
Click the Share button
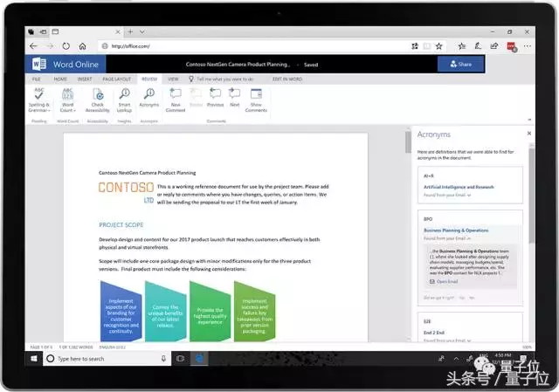[460, 64]
